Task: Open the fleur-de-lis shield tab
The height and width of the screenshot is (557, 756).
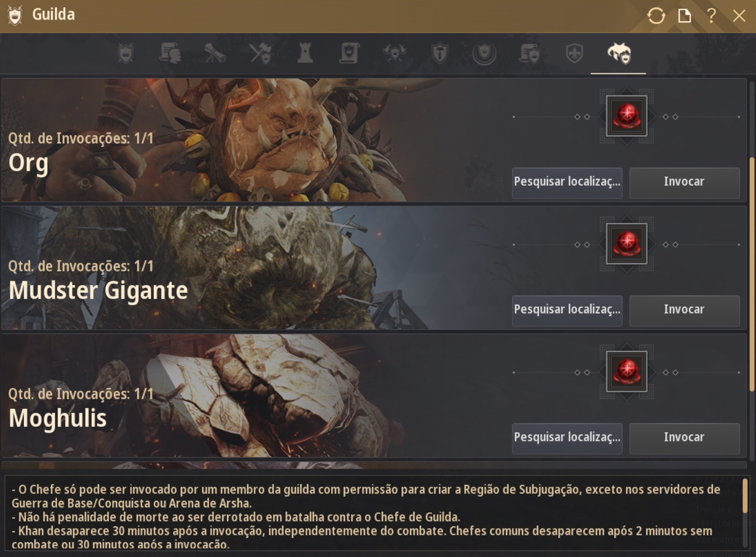Action: click(574, 53)
